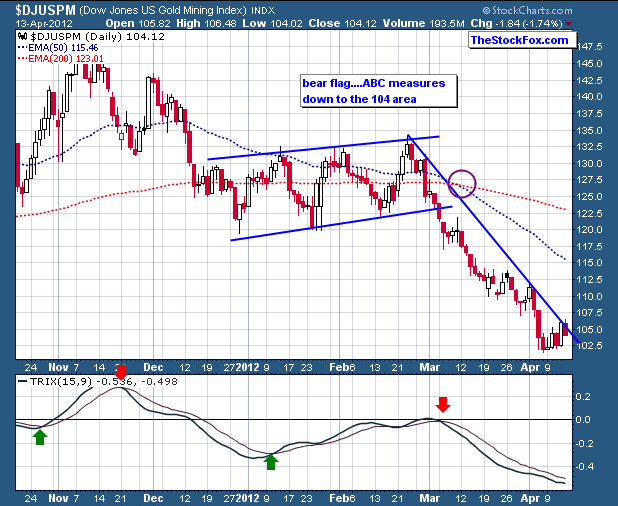
Task: Open the TheStockFox.com link box
Action: point(519,40)
